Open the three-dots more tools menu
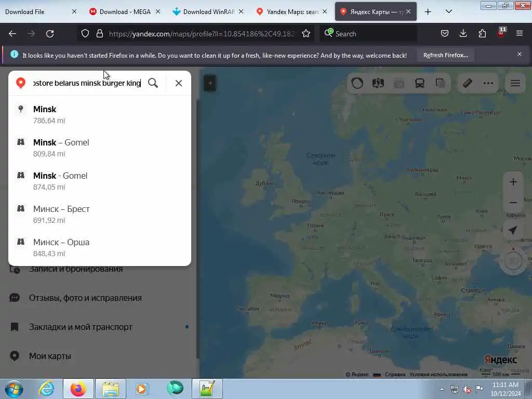The height and width of the screenshot is (399, 532). pyautogui.click(x=488, y=83)
